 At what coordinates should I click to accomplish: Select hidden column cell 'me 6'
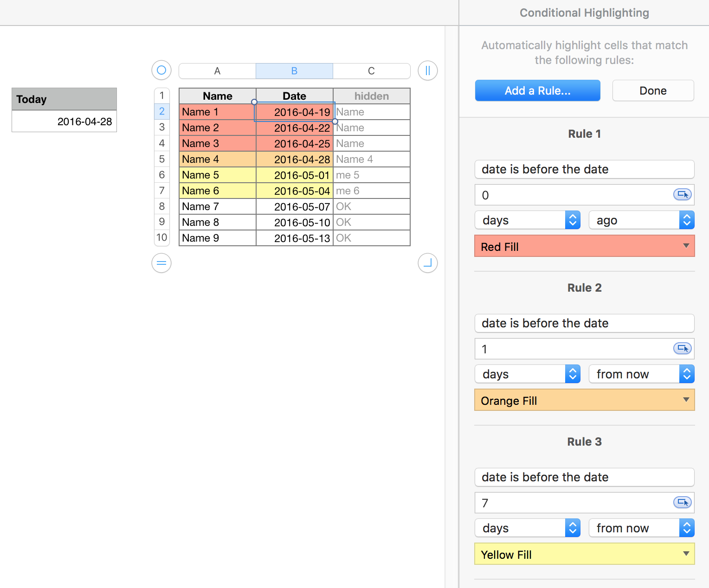pyautogui.click(x=372, y=191)
